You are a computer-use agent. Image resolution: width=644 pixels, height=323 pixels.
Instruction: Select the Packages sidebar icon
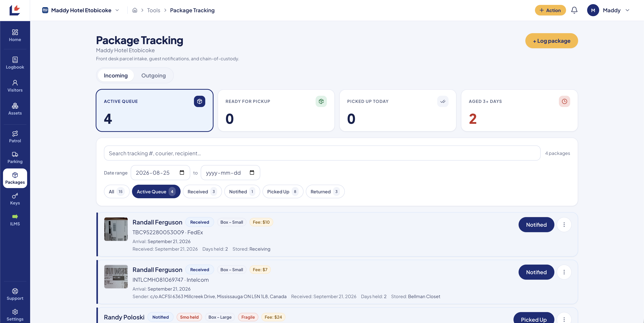pyautogui.click(x=15, y=178)
